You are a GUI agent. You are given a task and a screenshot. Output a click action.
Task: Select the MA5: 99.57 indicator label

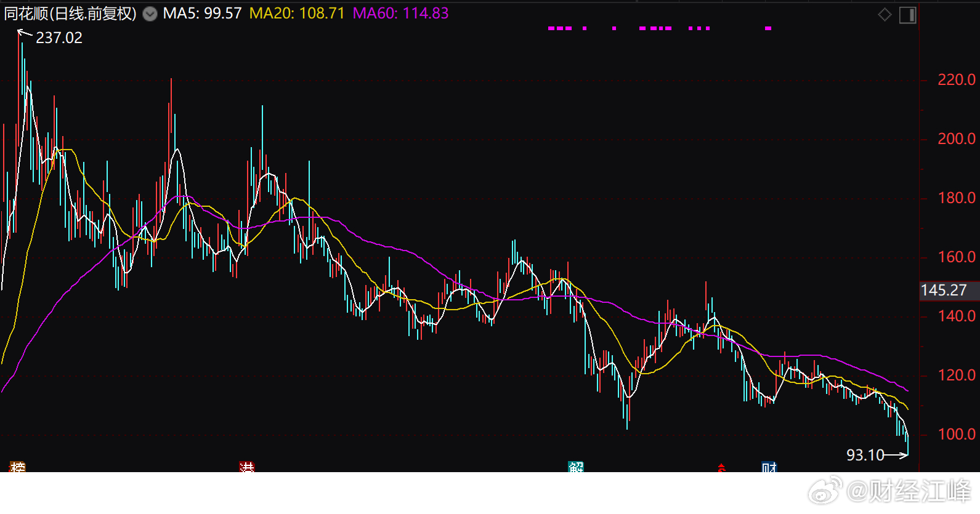(202, 14)
